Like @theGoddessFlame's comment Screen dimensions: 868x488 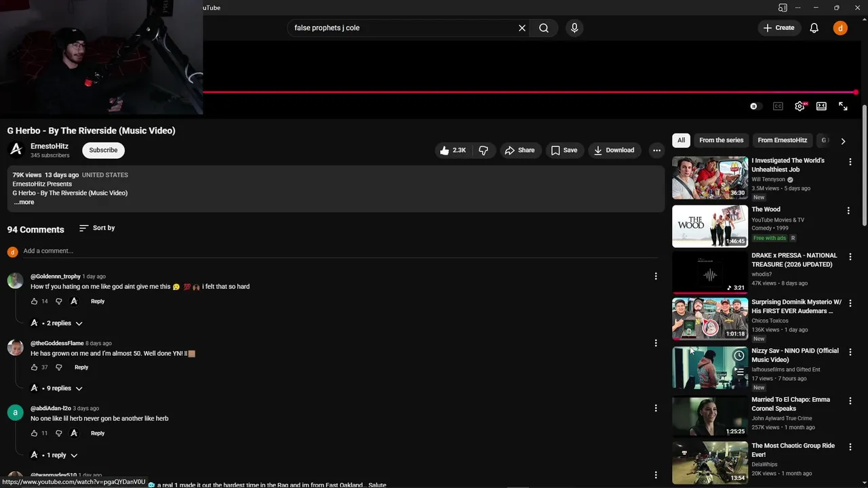pyautogui.click(x=35, y=367)
